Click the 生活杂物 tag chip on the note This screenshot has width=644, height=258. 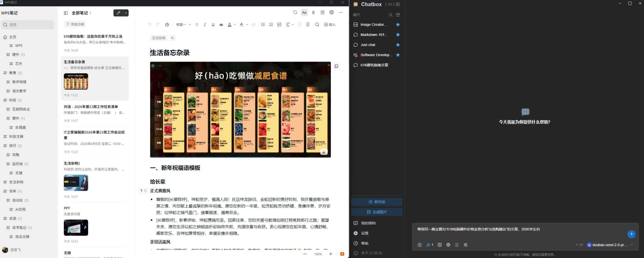(159, 38)
